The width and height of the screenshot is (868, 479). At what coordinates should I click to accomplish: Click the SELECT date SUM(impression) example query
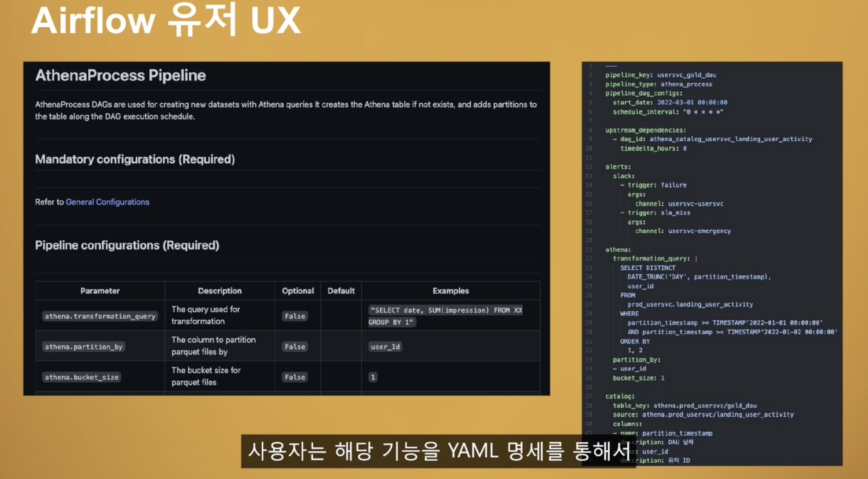point(446,311)
